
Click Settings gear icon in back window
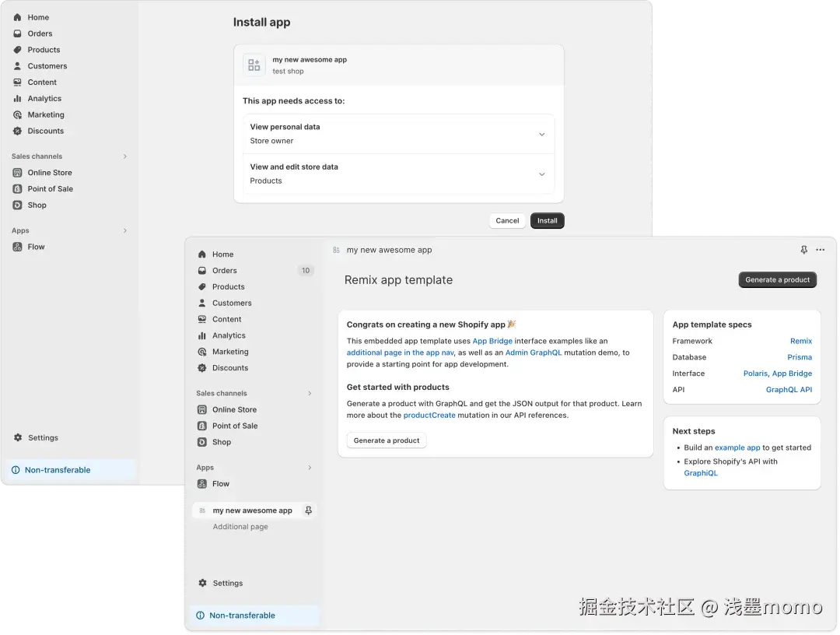18,438
